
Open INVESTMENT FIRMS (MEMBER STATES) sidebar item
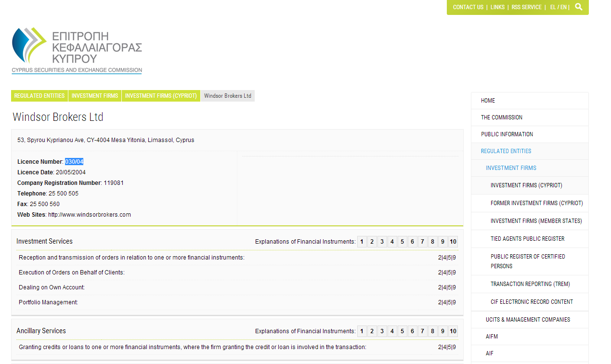click(x=530, y=221)
